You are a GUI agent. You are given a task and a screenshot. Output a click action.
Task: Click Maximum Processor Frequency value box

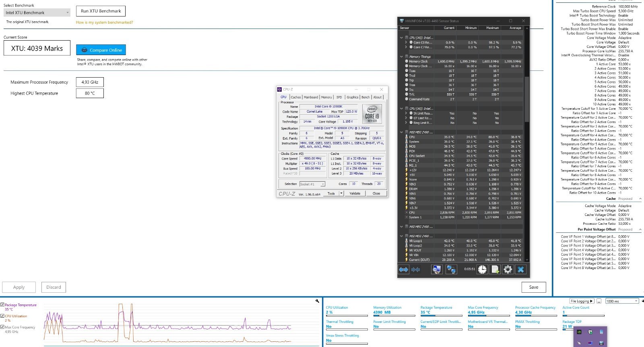tap(90, 82)
